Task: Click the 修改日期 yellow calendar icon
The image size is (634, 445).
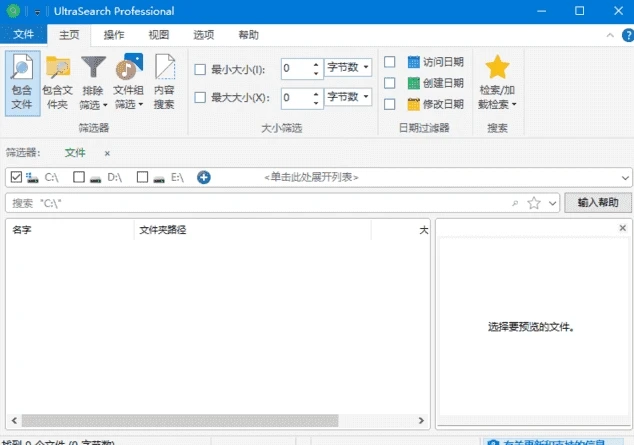Action: point(413,104)
